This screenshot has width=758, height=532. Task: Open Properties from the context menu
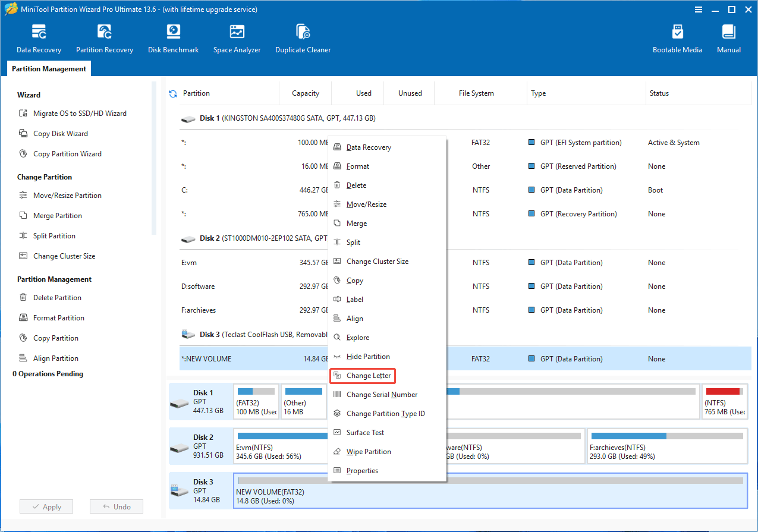(x=387, y=471)
